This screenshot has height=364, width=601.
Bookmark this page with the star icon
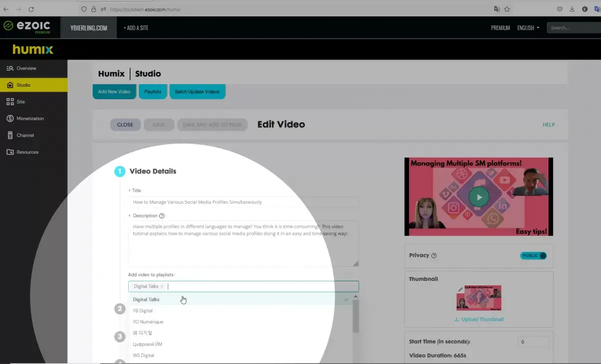(507, 9)
